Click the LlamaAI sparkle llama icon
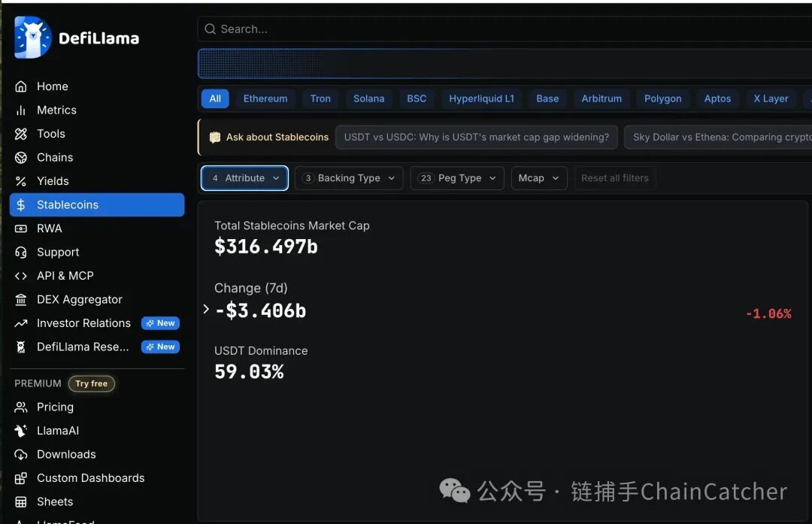This screenshot has width=812, height=524. [x=21, y=431]
